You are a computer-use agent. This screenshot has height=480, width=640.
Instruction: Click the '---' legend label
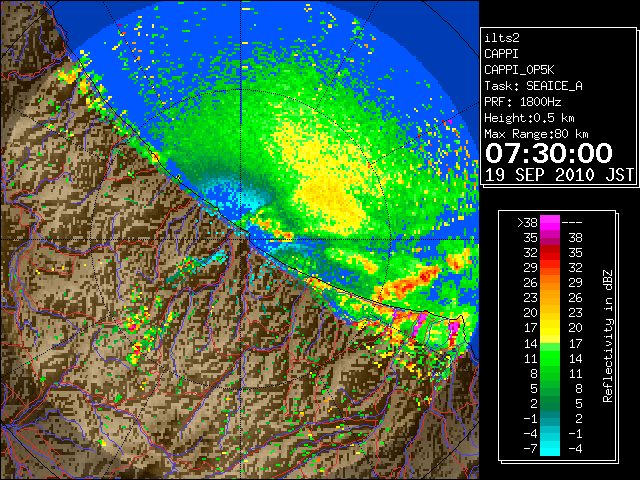click(x=572, y=222)
